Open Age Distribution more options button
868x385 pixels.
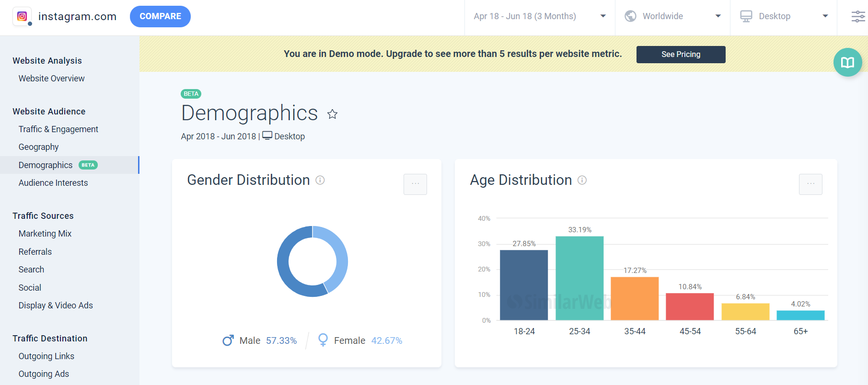coord(810,184)
